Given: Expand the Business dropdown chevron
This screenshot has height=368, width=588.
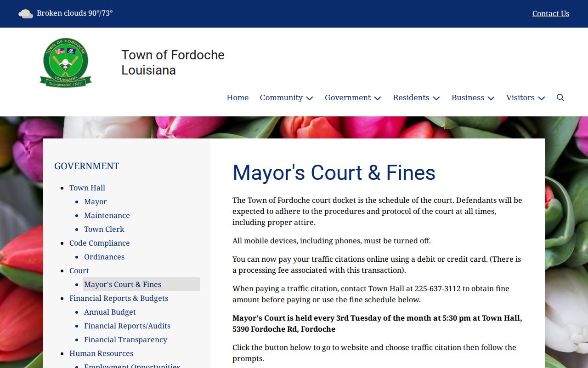Looking at the screenshot, I should point(491,98).
